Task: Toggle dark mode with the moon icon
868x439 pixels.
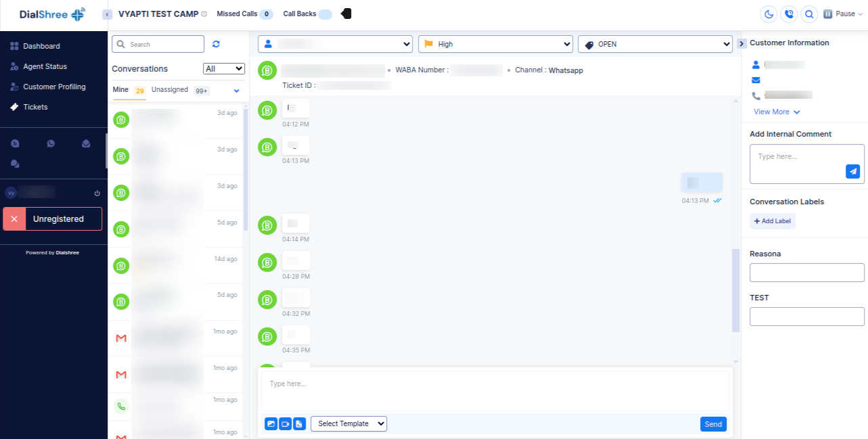Action: (x=769, y=14)
